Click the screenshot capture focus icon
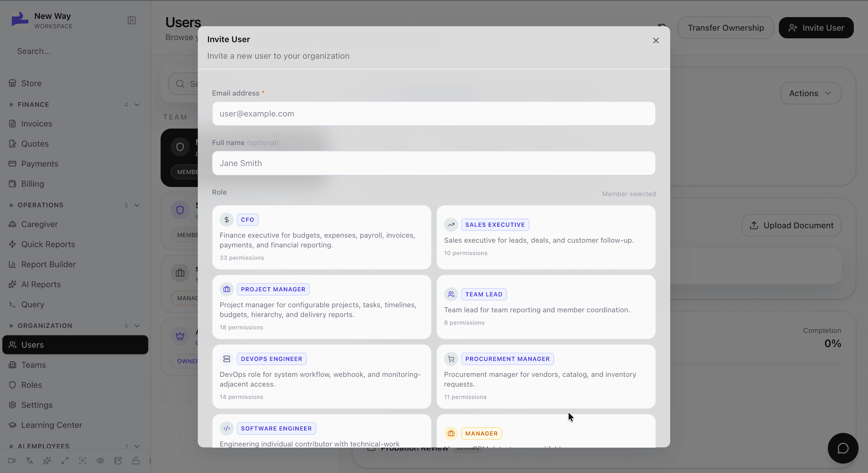 [83, 461]
